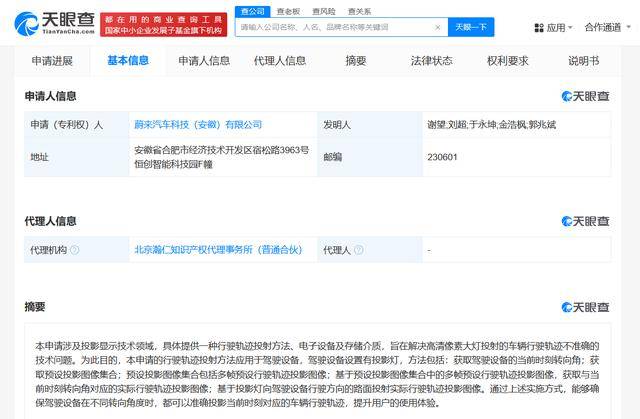Switch to the 申请人信息 tab

[204, 61]
